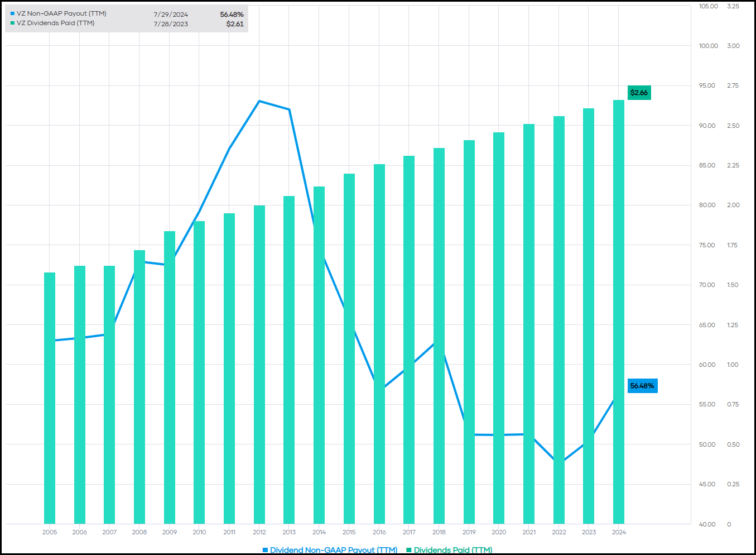Click the green swatch beside VZ Dividends Paid

(12, 23)
